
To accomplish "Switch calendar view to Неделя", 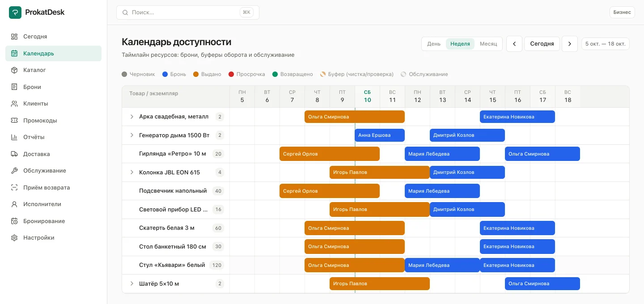I will [x=460, y=44].
